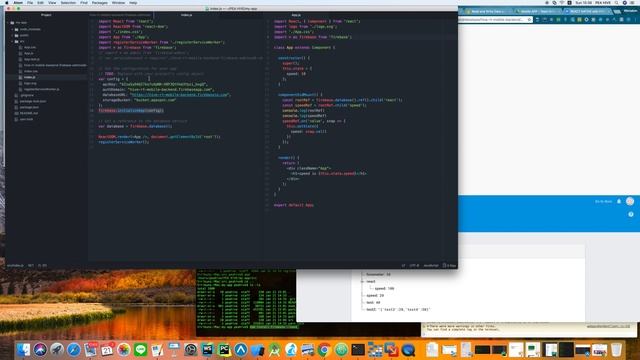
Task: Open Atom Packages menu
Action: point(100,3)
